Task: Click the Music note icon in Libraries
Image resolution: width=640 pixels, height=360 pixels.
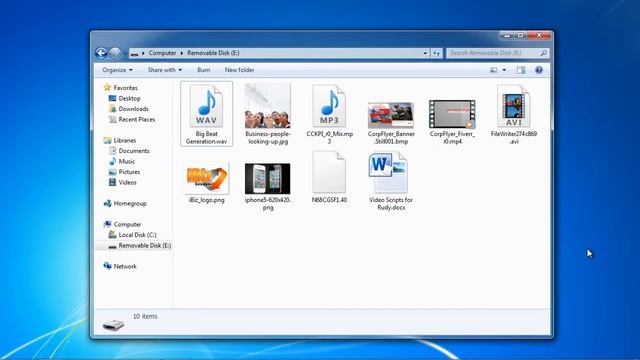Action: (x=113, y=162)
